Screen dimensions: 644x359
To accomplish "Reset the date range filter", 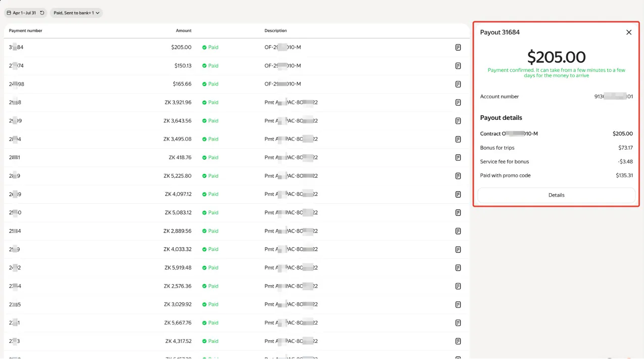I will 42,13.
